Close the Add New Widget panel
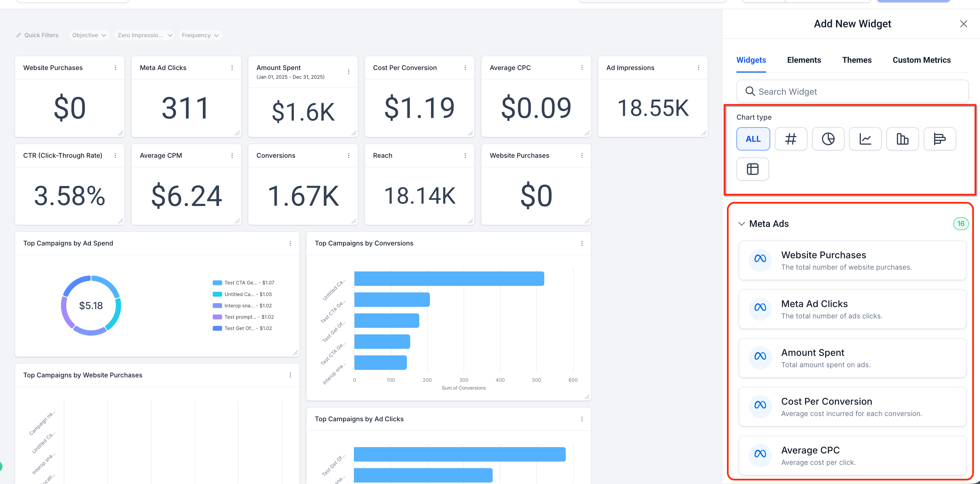The height and width of the screenshot is (484, 980). pyautogui.click(x=963, y=24)
